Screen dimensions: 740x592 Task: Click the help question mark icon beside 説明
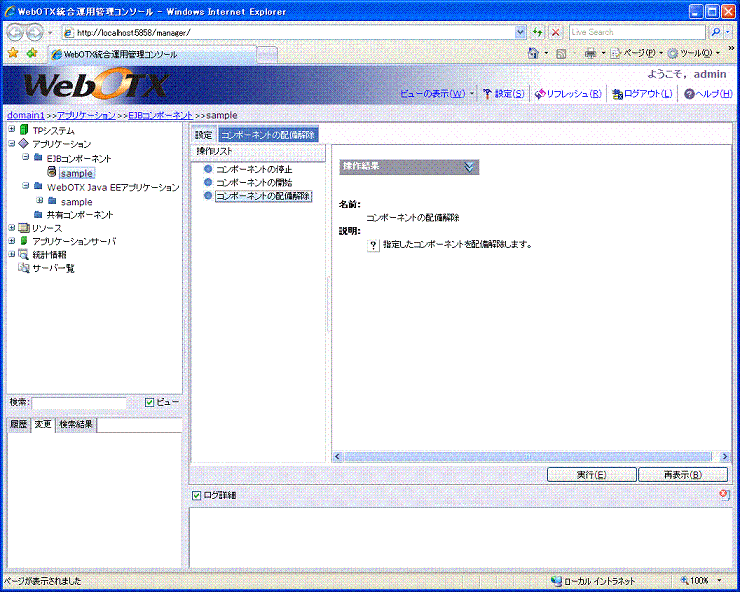(x=374, y=245)
